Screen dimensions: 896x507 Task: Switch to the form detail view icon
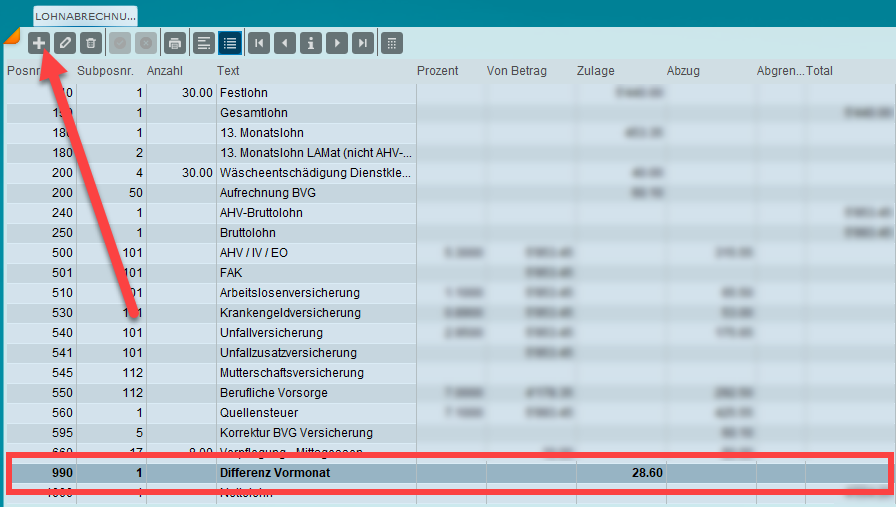[x=203, y=43]
